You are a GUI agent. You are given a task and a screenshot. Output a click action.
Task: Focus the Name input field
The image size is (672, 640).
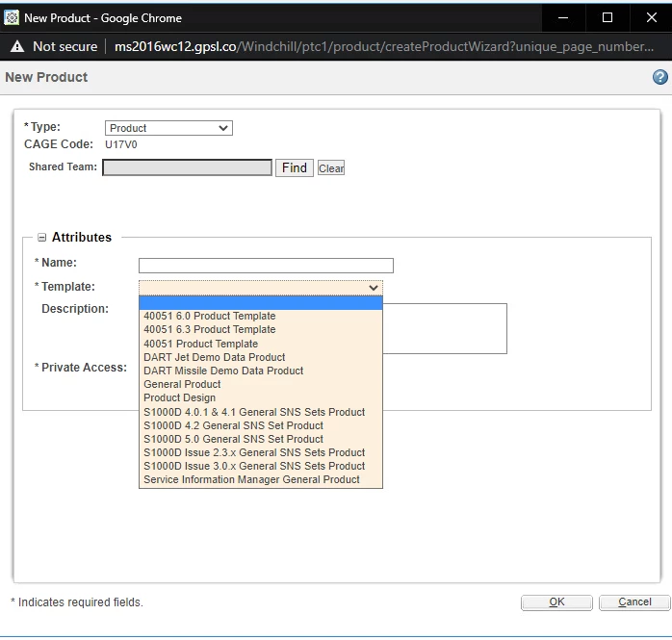pyautogui.click(x=266, y=266)
